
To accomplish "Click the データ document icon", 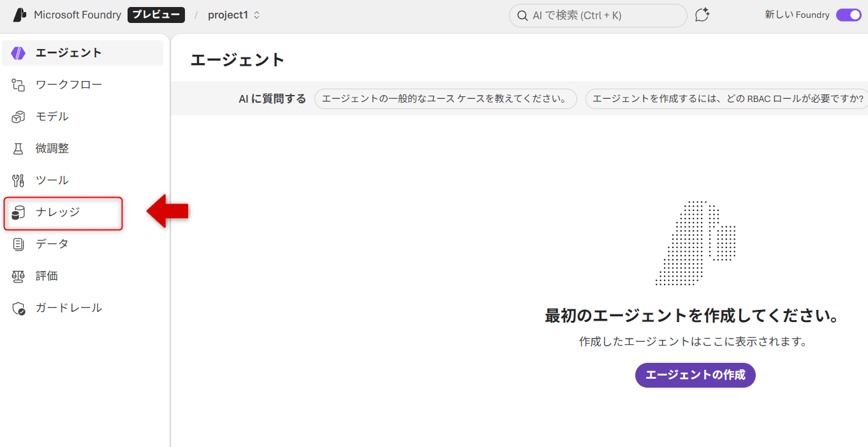I will [x=18, y=244].
